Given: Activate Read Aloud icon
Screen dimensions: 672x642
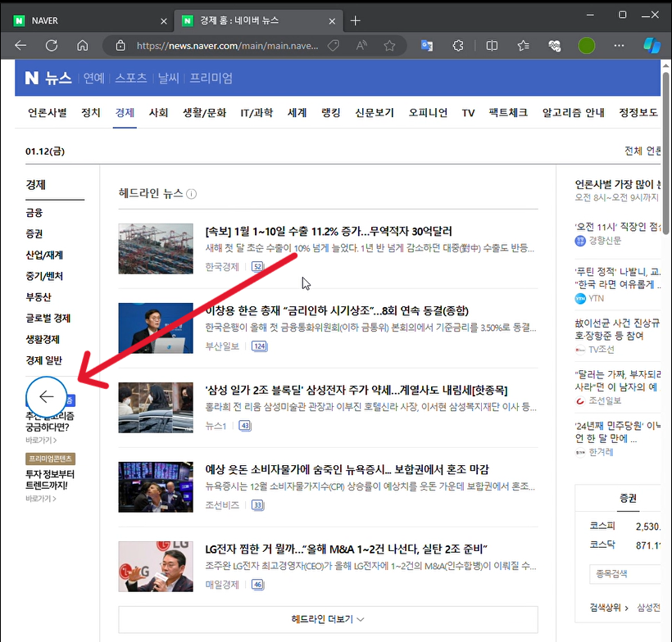Looking at the screenshot, I should pos(361,45).
